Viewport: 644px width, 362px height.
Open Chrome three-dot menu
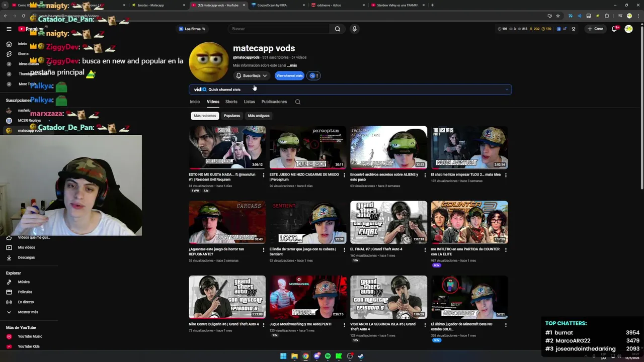637,16
